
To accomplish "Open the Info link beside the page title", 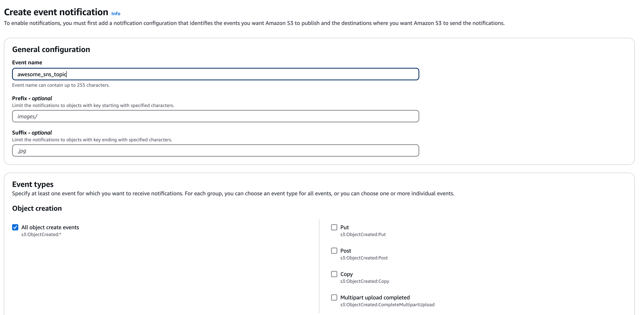I will [x=116, y=13].
